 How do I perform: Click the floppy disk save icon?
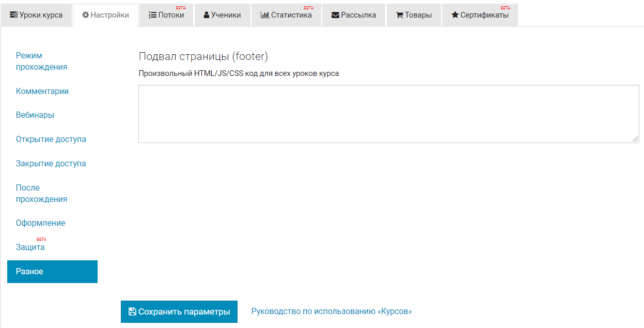point(132,311)
